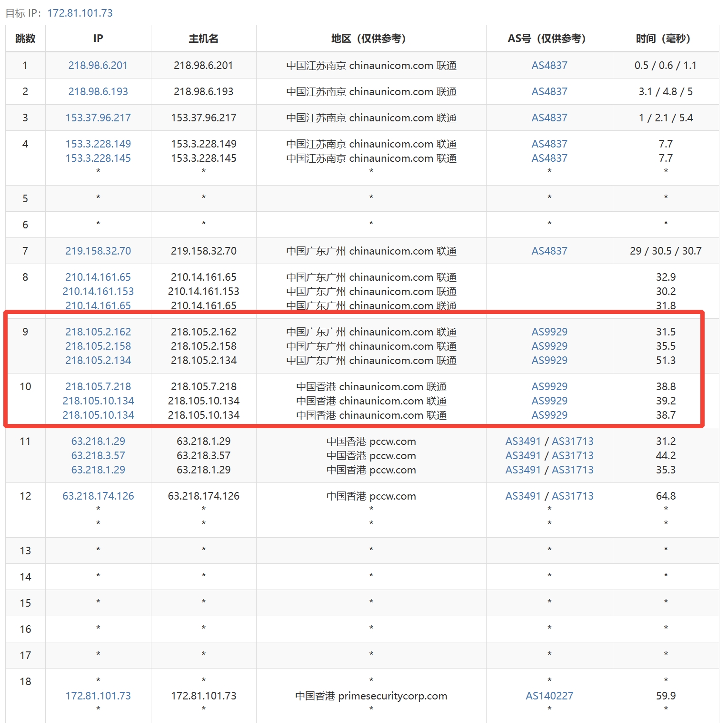The width and height of the screenshot is (727, 728).
Task: Open the AS31713 link in hop 12
Action: coord(572,496)
